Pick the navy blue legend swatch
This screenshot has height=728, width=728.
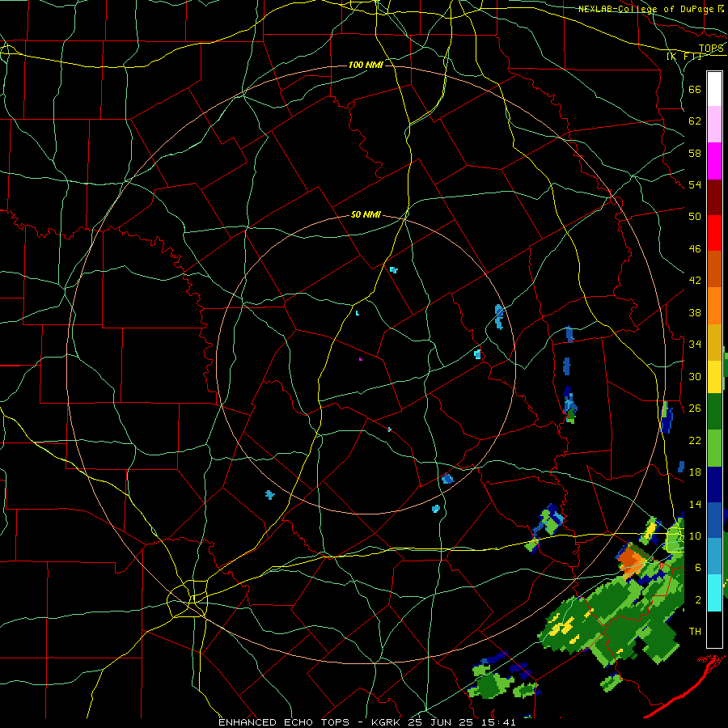(714, 485)
